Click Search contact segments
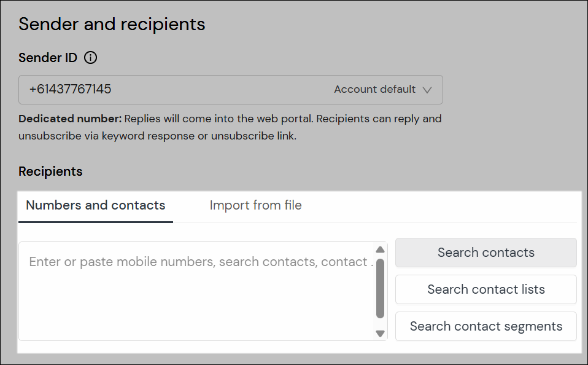 point(485,326)
